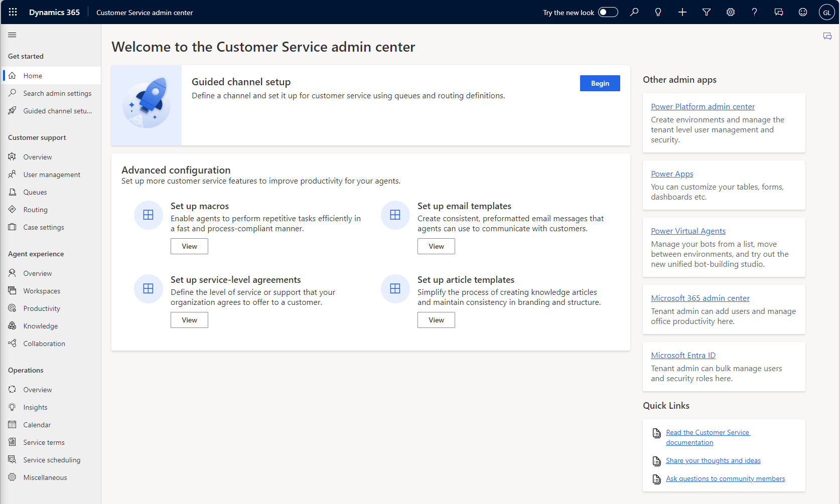Image resolution: width=840 pixels, height=504 pixels.
Task: Open Guided channel setup in sidebar
Action: (x=51, y=111)
